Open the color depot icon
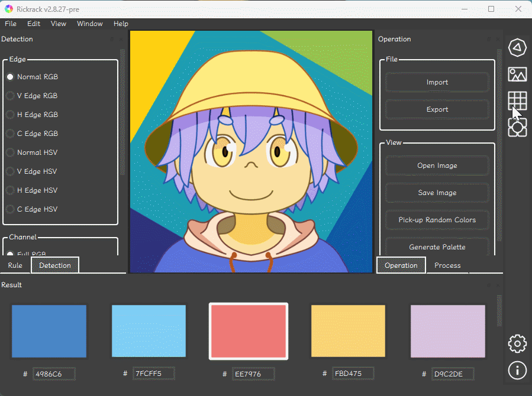The width and height of the screenshot is (532, 396). (517, 127)
